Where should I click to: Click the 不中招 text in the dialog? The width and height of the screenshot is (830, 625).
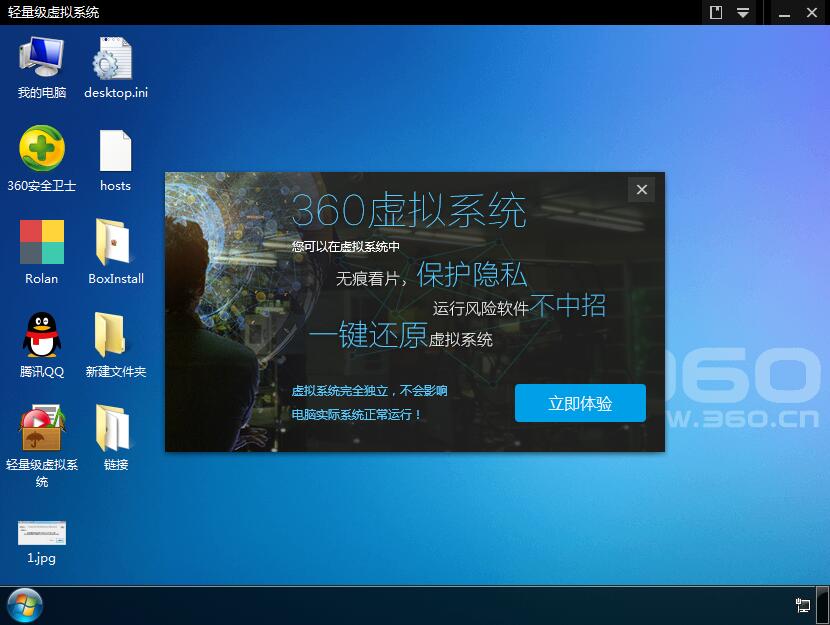pos(567,305)
